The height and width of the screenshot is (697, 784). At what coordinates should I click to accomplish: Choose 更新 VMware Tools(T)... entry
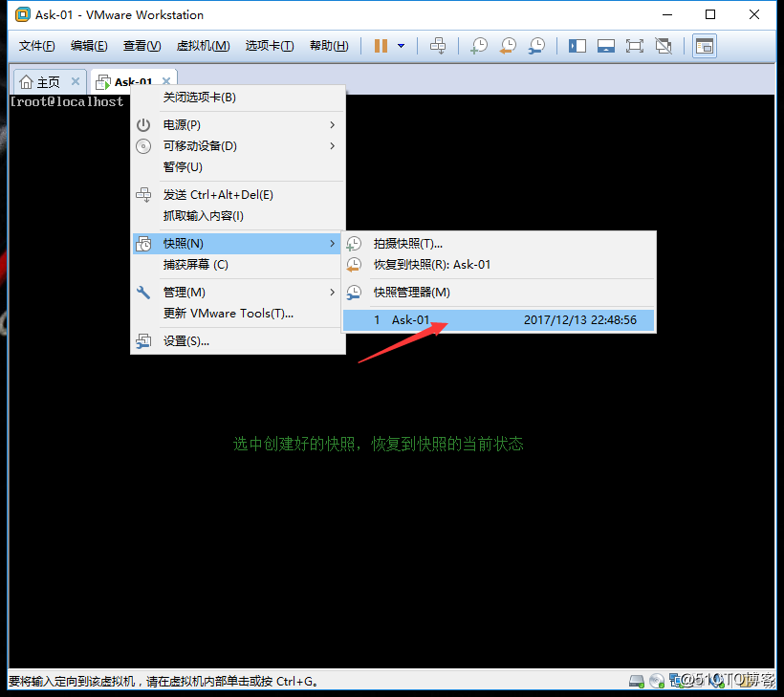coord(238,313)
